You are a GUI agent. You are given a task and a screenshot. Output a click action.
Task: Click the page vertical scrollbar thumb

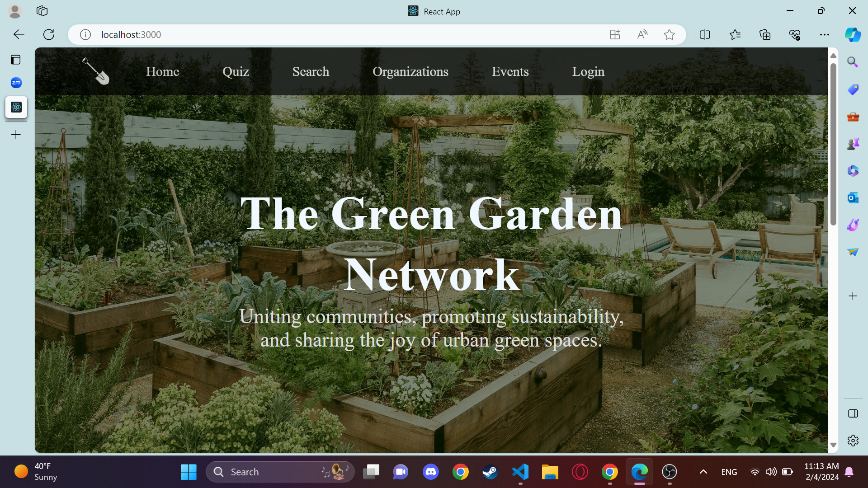(x=833, y=145)
